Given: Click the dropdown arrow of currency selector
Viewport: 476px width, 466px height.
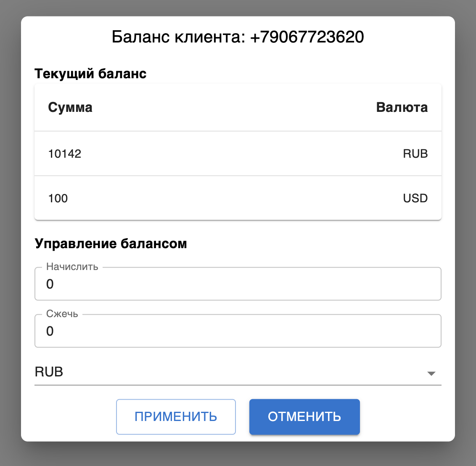Looking at the screenshot, I should [x=431, y=373].
